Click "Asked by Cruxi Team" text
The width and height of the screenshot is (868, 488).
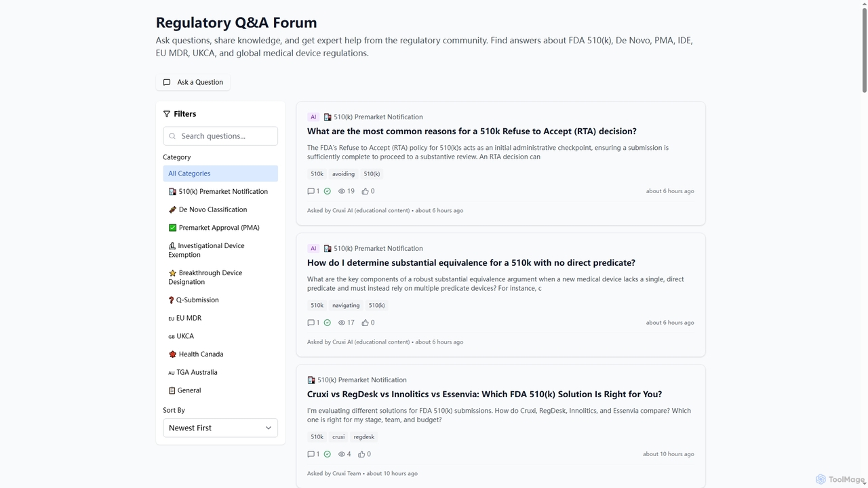[x=334, y=474]
